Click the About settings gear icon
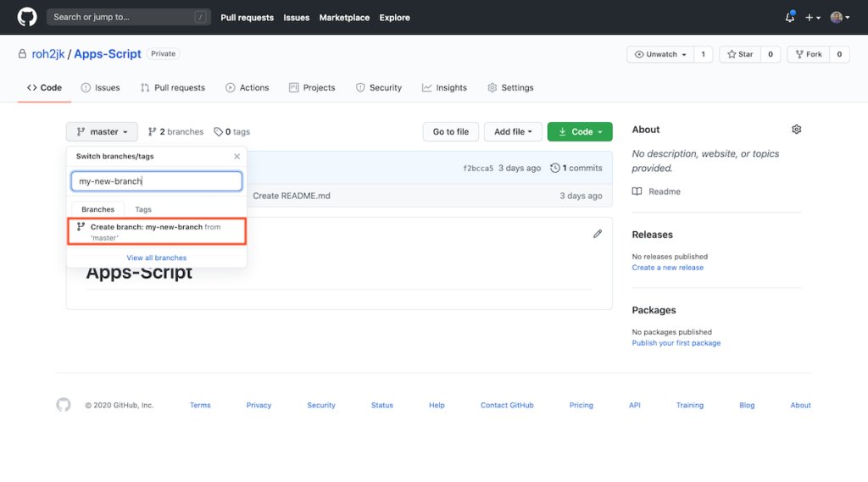 (x=796, y=130)
